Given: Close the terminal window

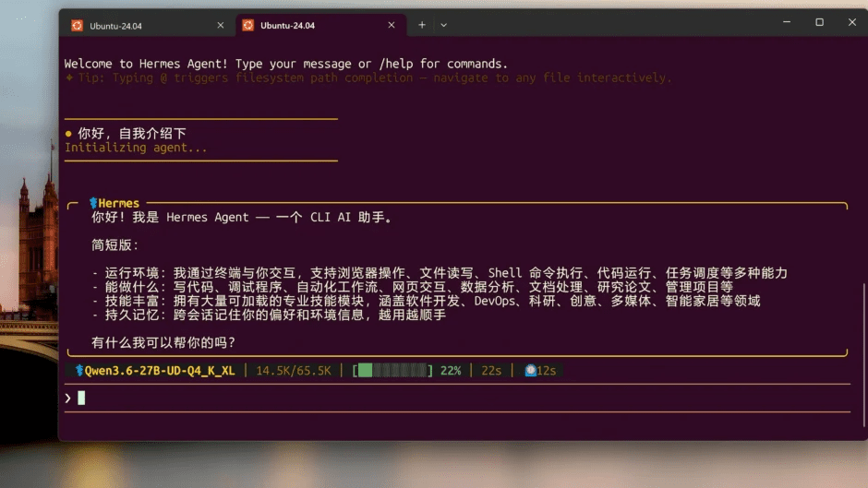Looking at the screenshot, I should (852, 22).
